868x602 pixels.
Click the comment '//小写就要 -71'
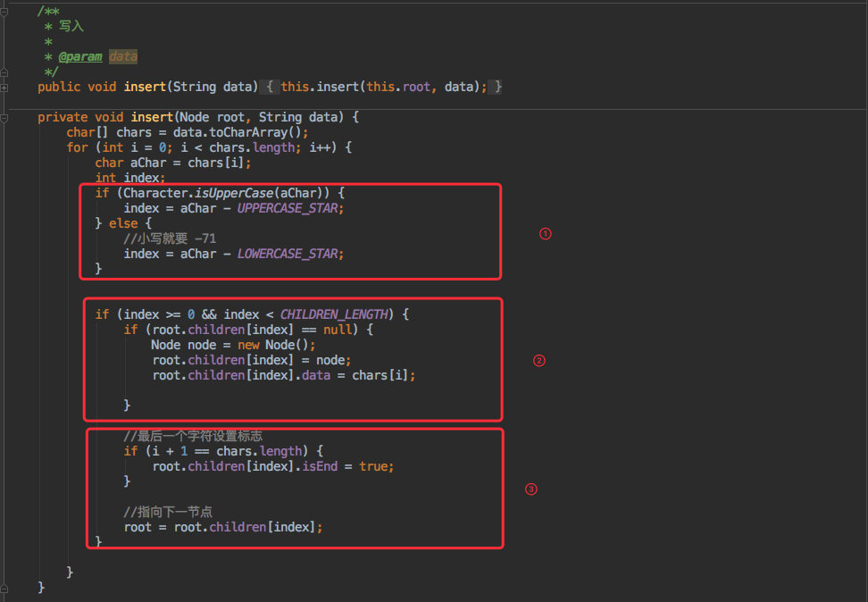(x=170, y=238)
